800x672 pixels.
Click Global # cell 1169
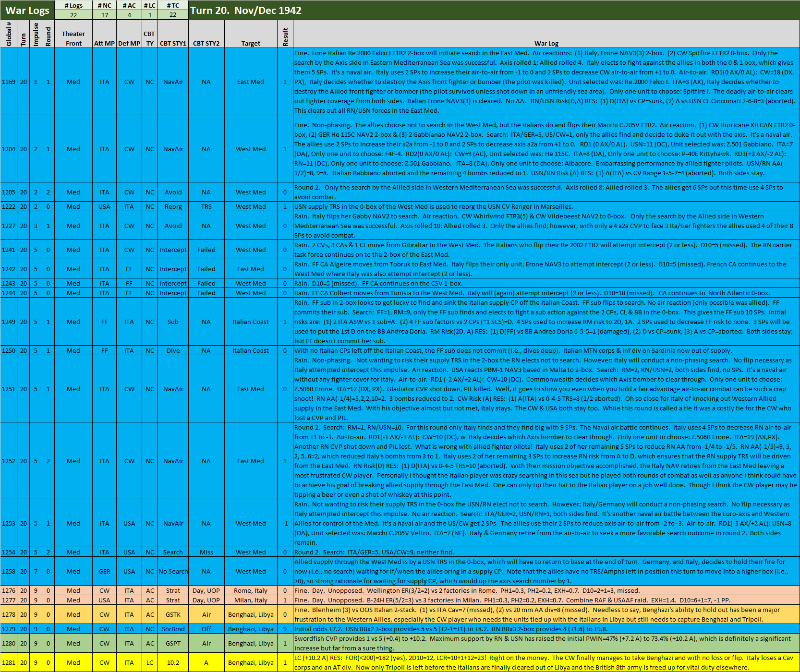pyautogui.click(x=9, y=82)
